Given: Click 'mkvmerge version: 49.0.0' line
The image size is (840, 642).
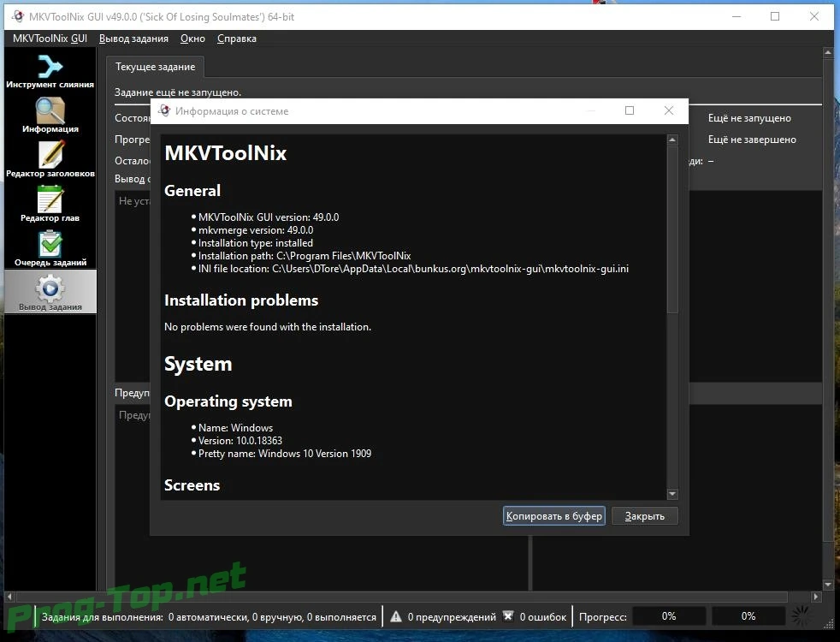Looking at the screenshot, I should pos(256,230).
